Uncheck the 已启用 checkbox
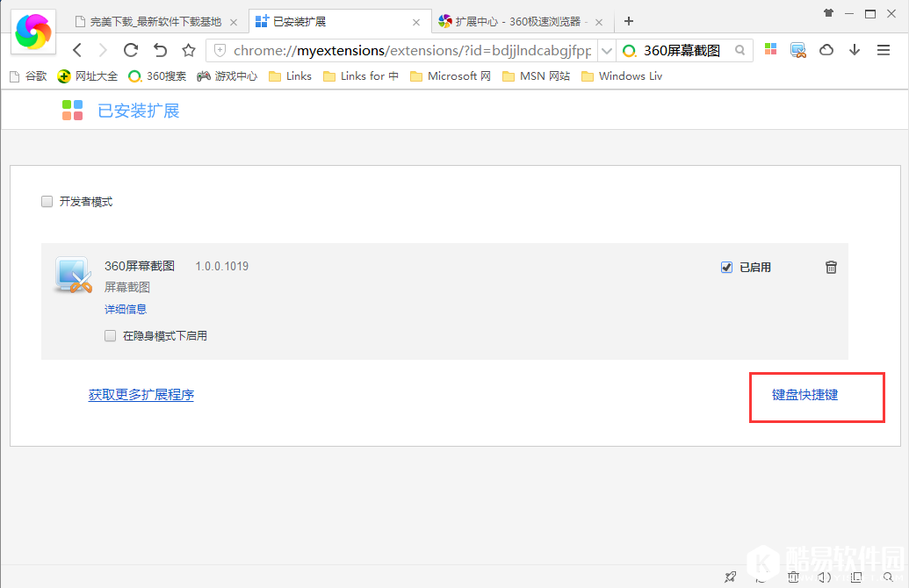The width and height of the screenshot is (909, 588). click(x=726, y=267)
